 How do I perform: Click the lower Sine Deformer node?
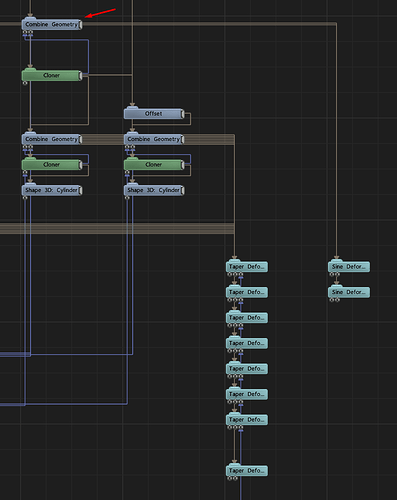click(x=349, y=292)
